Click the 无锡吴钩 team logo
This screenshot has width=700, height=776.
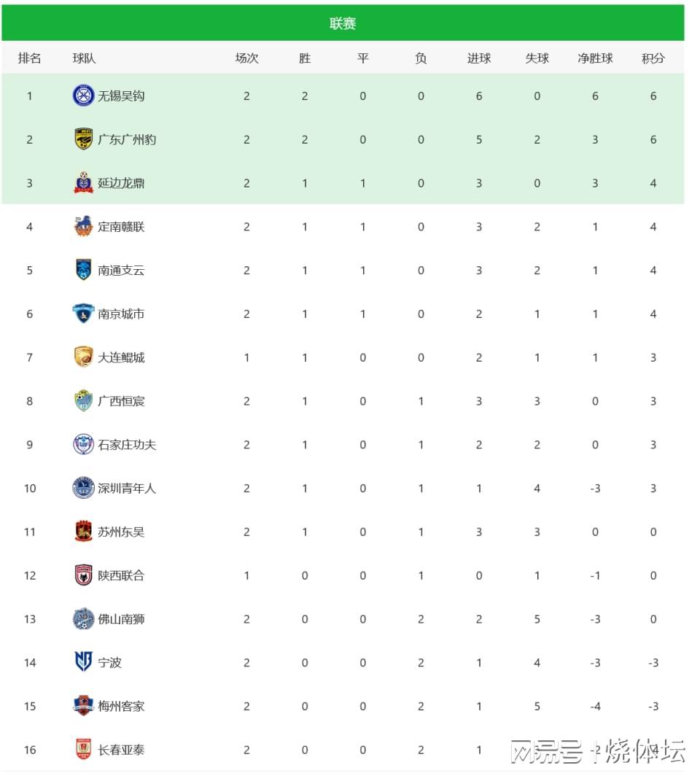point(84,96)
